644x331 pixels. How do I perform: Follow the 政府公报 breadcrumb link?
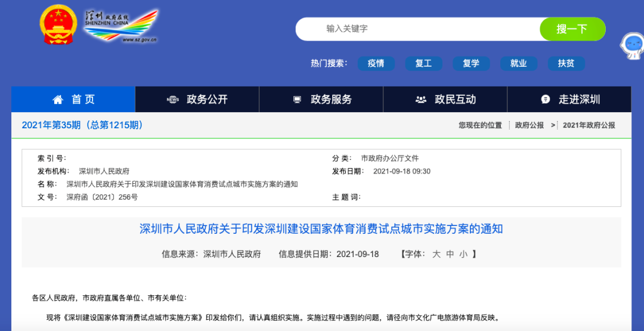tap(530, 126)
